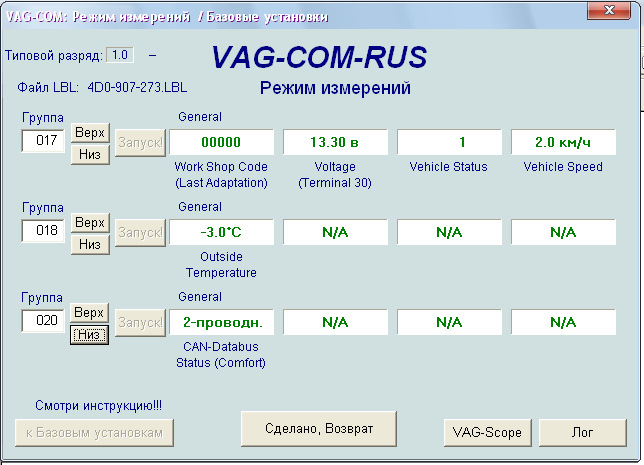
Task: Click Верх button for group 017
Action: coord(90,133)
